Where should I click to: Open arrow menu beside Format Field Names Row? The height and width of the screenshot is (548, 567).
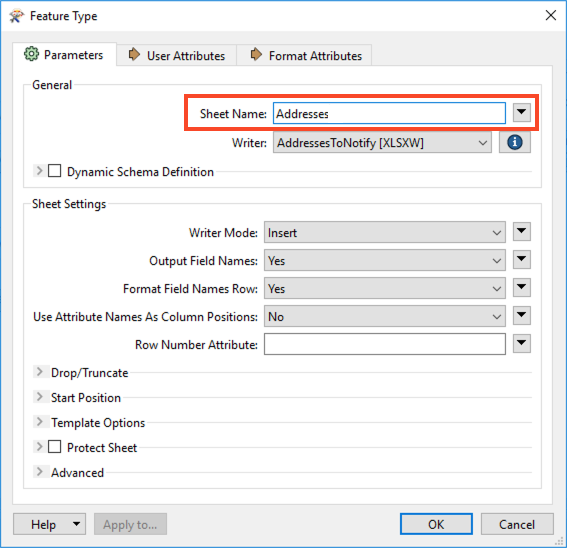(x=521, y=288)
